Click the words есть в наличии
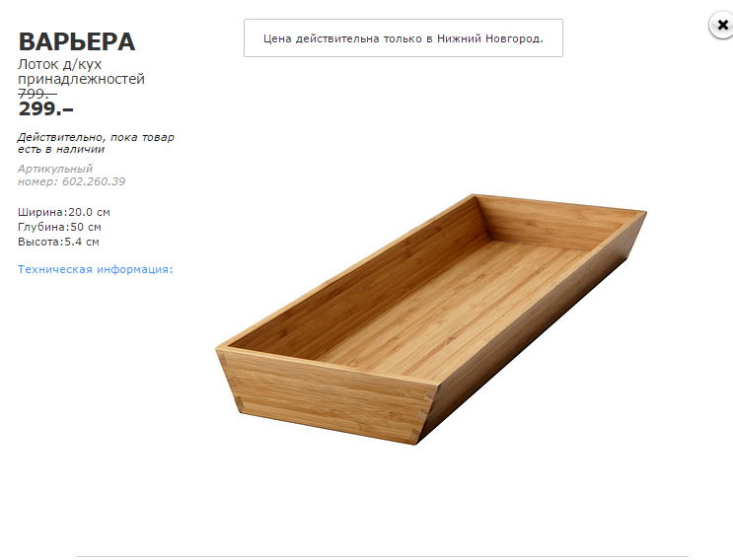 click(x=61, y=150)
